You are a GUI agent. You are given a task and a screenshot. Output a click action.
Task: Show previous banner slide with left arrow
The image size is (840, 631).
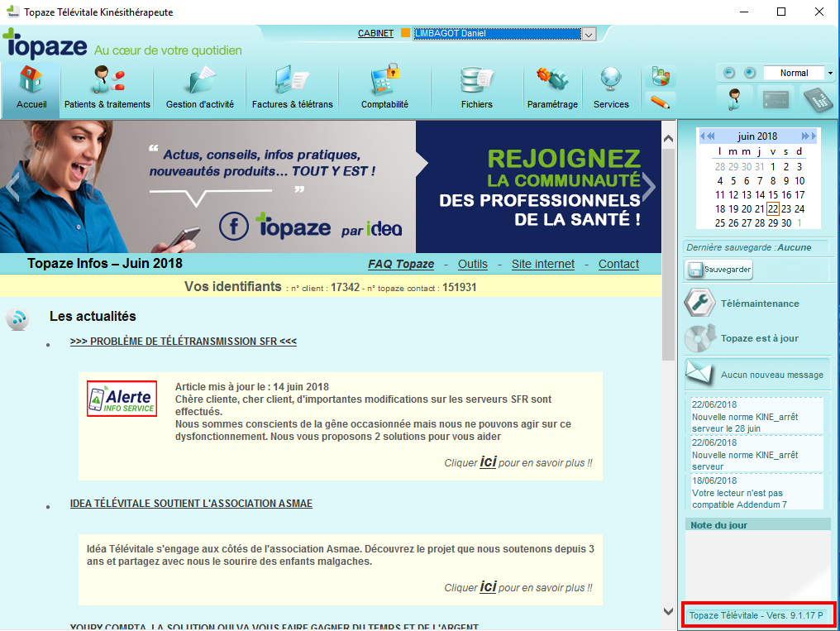[x=12, y=187]
